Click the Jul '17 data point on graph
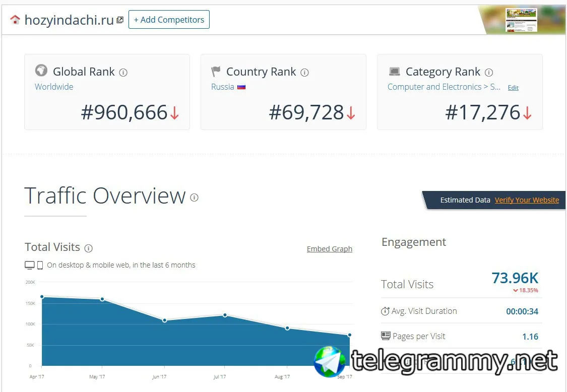 [225, 315]
